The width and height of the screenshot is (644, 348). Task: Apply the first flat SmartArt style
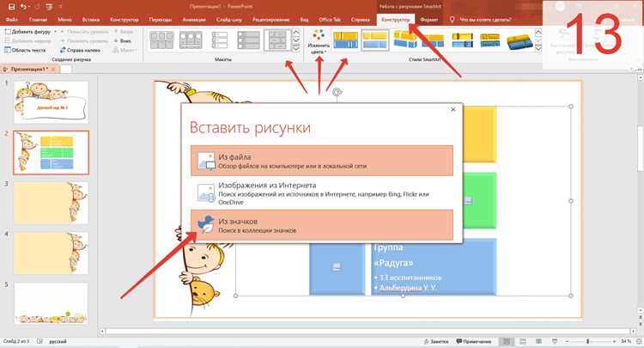coord(345,40)
